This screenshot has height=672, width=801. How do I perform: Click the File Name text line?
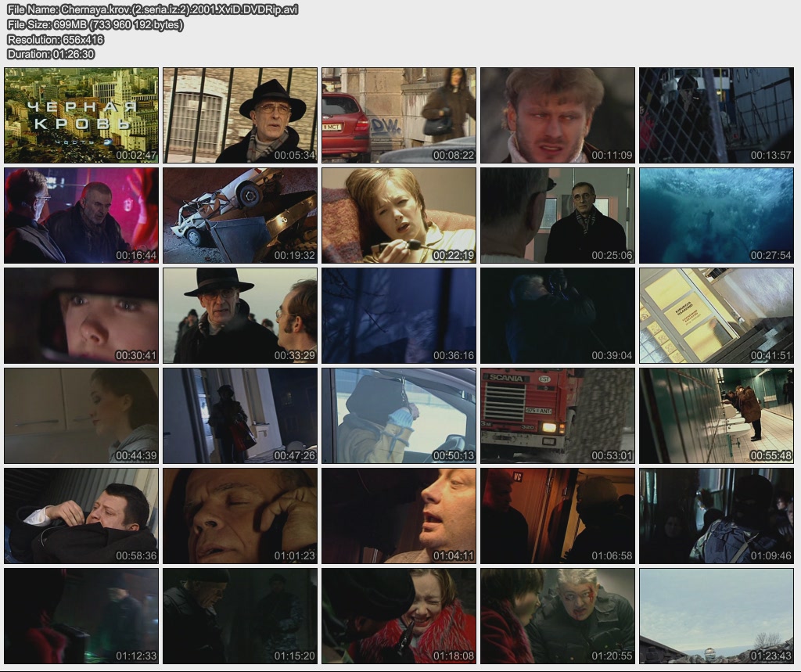(x=153, y=9)
